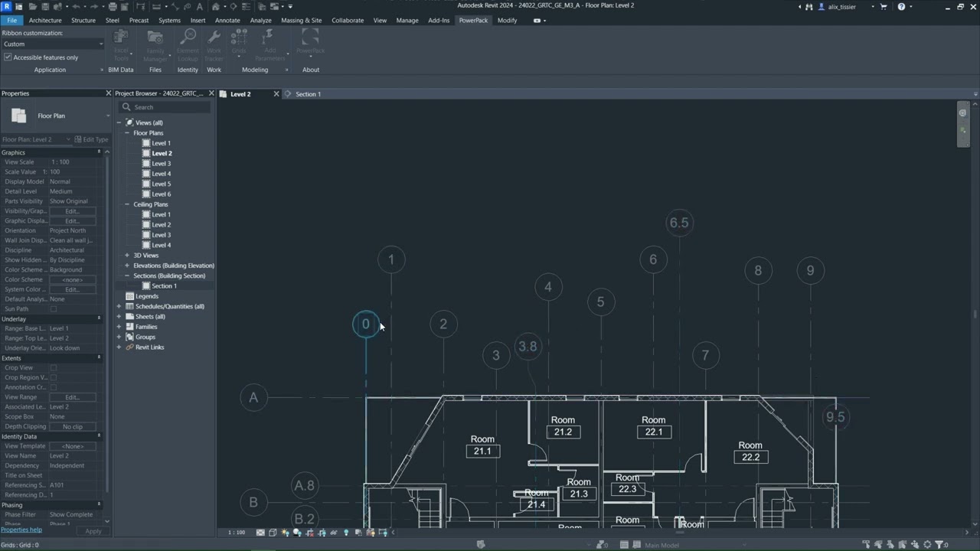
Task: Select the Text tool in quick access toolbar
Action: pyautogui.click(x=200, y=6)
